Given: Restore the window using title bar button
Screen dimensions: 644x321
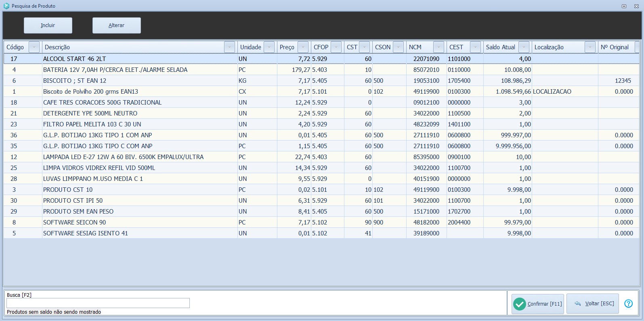Looking at the screenshot, I should [624, 6].
